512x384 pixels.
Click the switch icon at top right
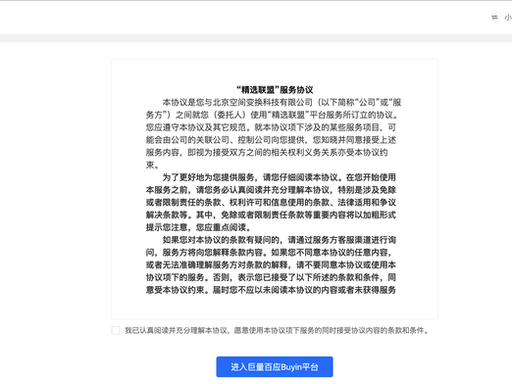(x=494, y=17)
